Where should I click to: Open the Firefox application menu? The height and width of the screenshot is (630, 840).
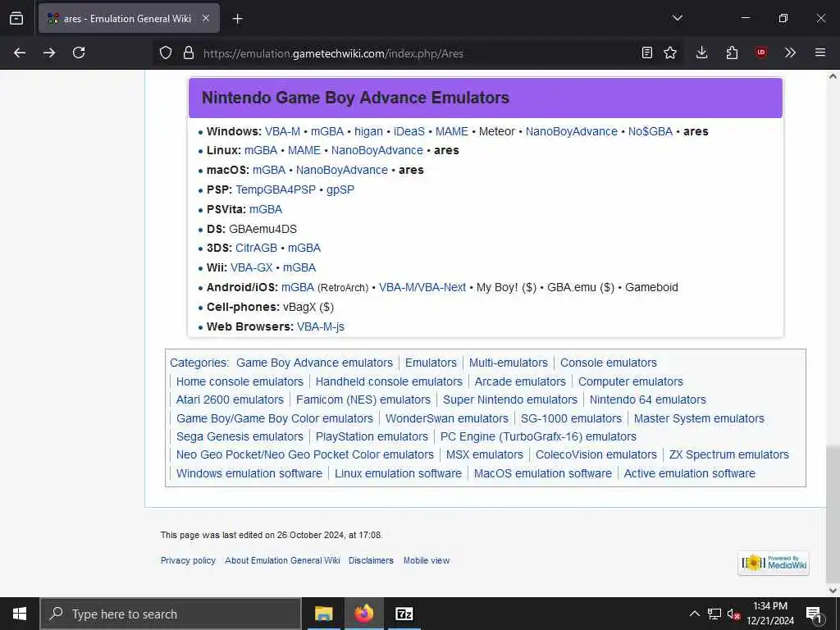coord(820,52)
